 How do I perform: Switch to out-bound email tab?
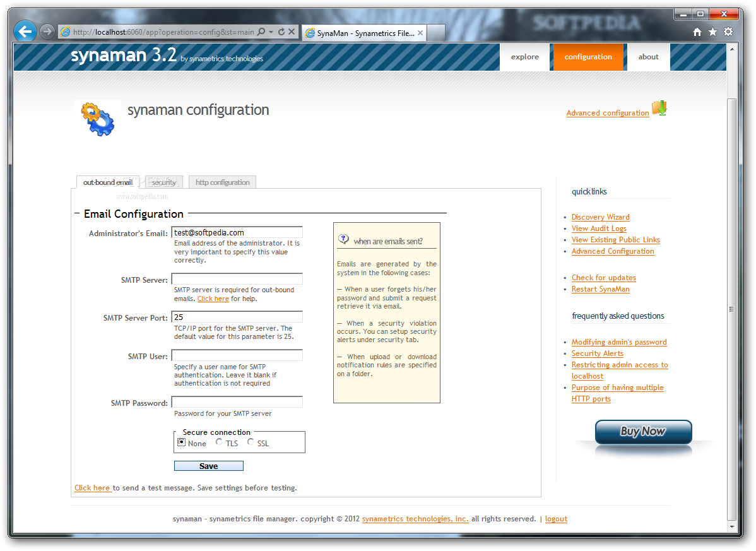(x=108, y=182)
